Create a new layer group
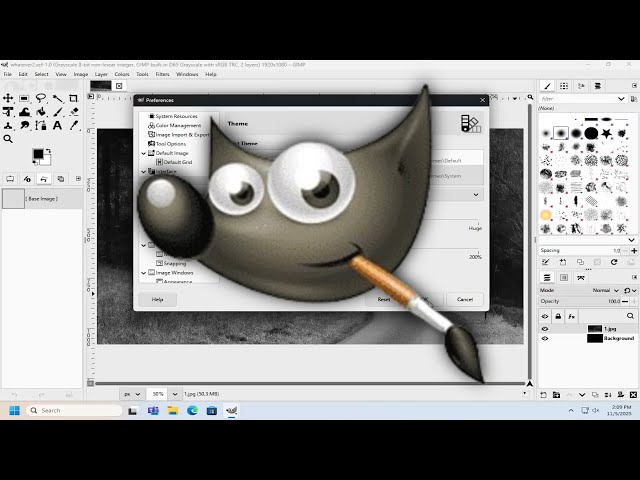The width and height of the screenshot is (640, 480). 556,395
